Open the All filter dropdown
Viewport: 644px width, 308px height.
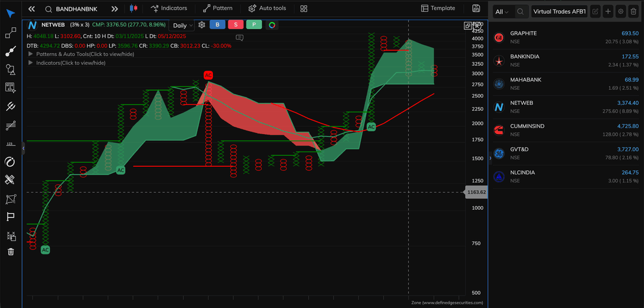point(502,11)
